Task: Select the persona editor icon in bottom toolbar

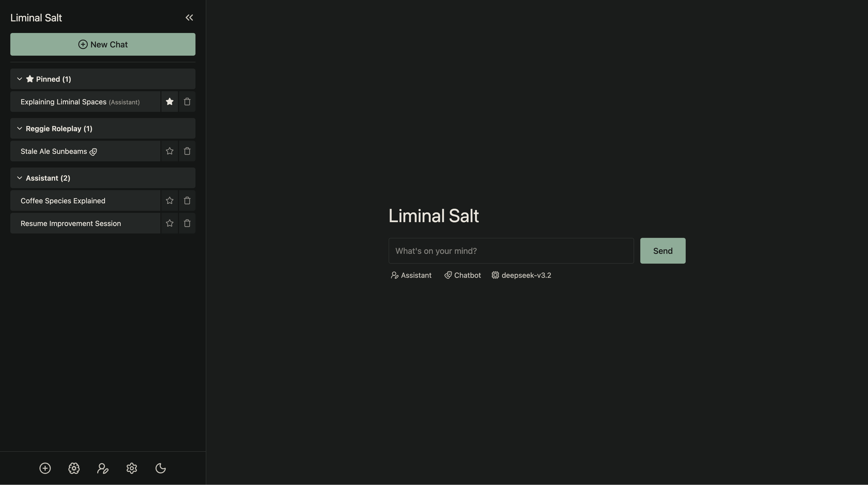Action: pos(103,468)
